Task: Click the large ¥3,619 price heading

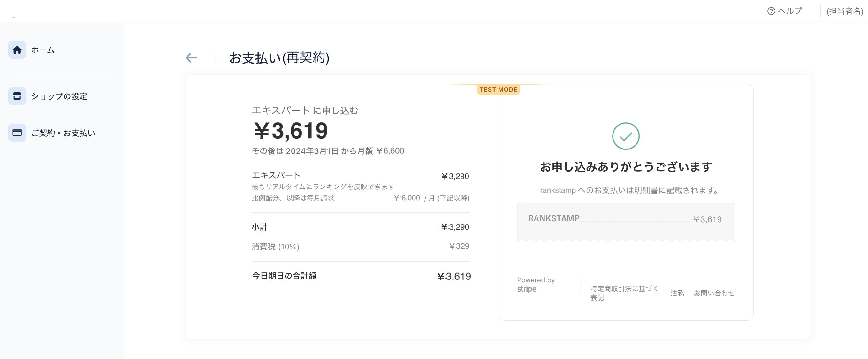Action: pyautogui.click(x=291, y=131)
